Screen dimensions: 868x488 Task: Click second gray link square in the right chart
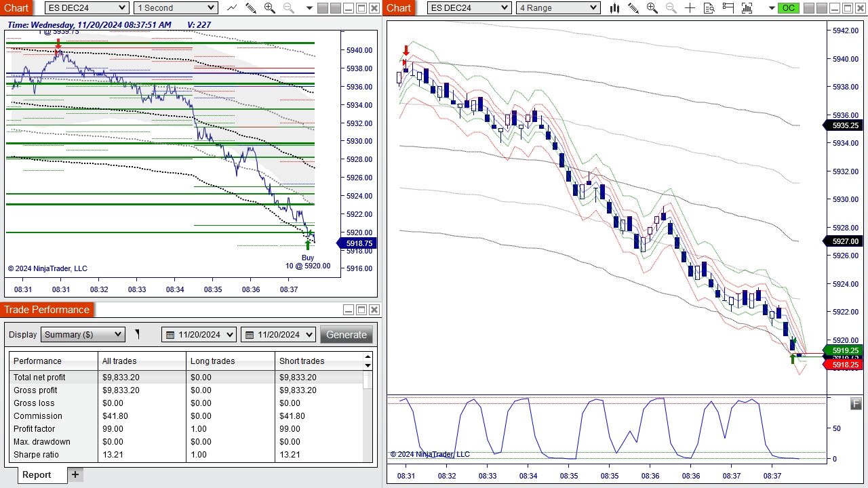click(x=823, y=8)
